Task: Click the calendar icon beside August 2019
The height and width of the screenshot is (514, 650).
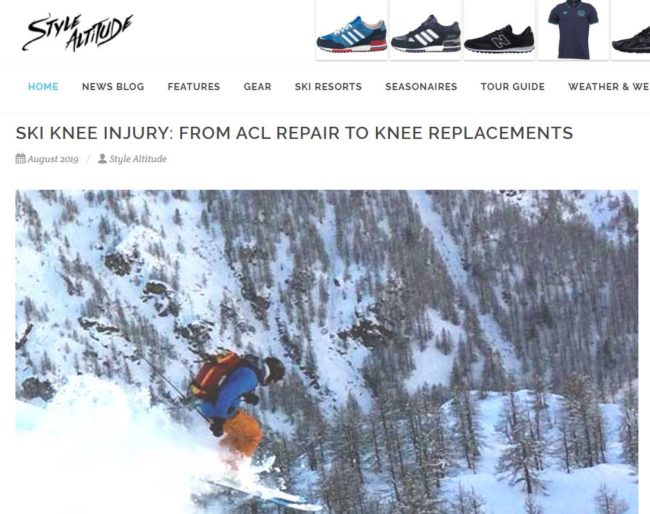Action: click(20, 159)
